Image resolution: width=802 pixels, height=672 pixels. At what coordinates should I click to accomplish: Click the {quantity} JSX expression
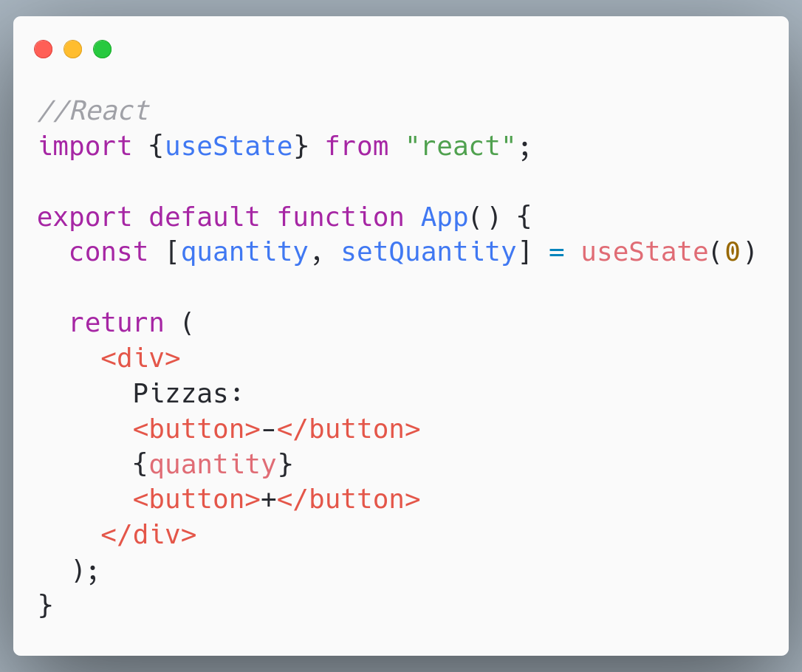pos(213,464)
